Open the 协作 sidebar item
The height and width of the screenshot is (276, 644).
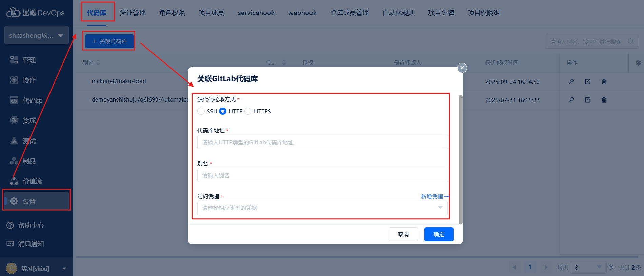pyautogui.click(x=23, y=80)
